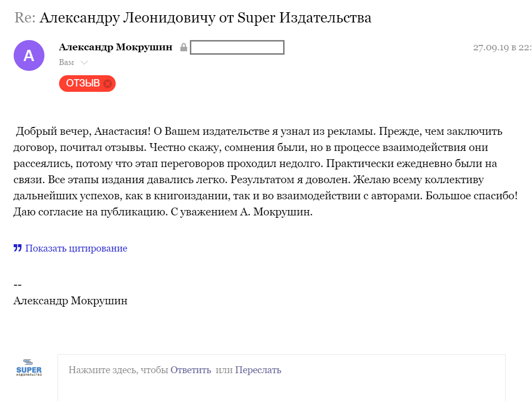Screen dimensions: 532x401
Task: Click the signature name Александр Мокрушин
Action: pos(70,300)
